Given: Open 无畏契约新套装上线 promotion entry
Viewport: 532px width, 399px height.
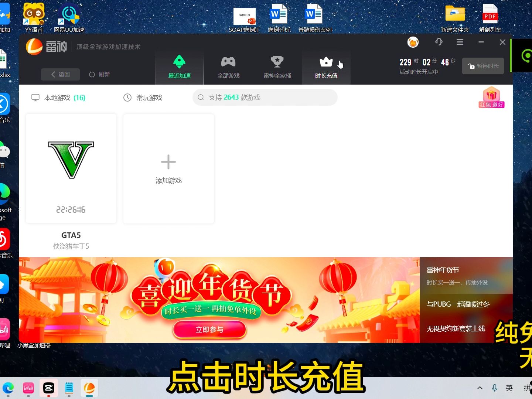Looking at the screenshot, I should tap(456, 328).
